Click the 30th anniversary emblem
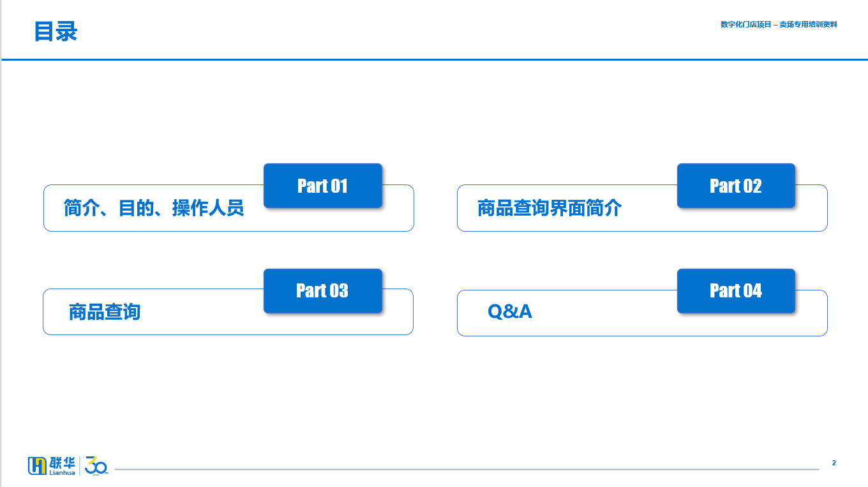This screenshot has width=868, height=487. [x=96, y=465]
